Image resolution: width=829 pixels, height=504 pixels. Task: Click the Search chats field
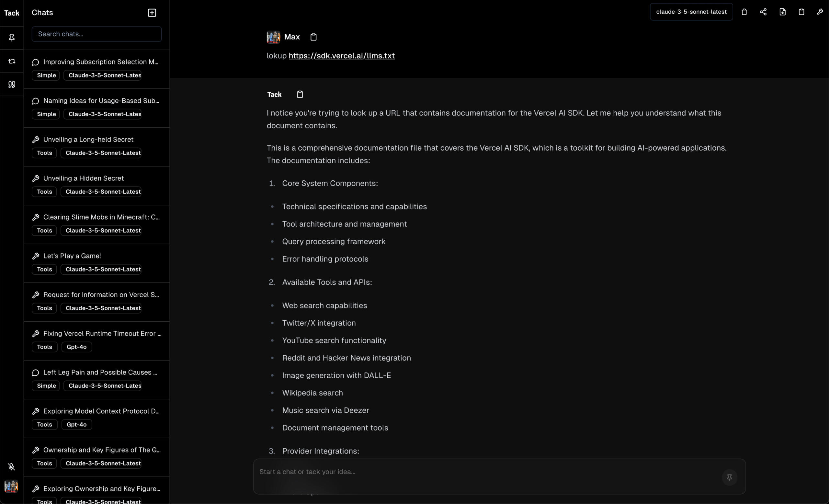coord(97,34)
